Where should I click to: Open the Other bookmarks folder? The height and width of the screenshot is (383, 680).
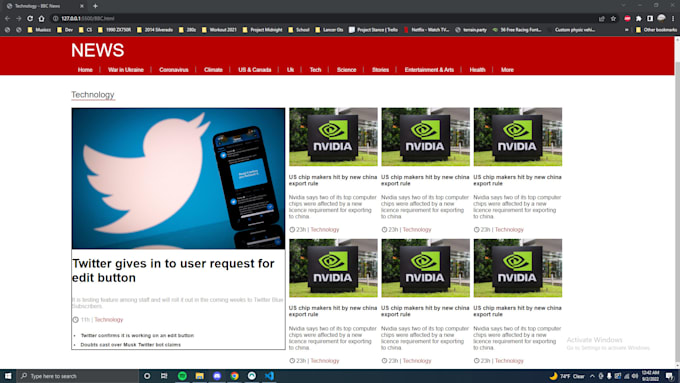pyautogui.click(x=656, y=30)
